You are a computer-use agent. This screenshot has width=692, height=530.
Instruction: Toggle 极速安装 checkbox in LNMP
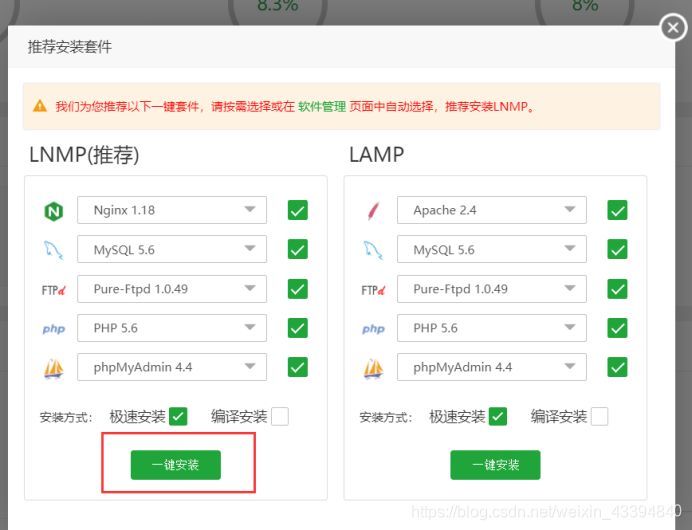(178, 416)
